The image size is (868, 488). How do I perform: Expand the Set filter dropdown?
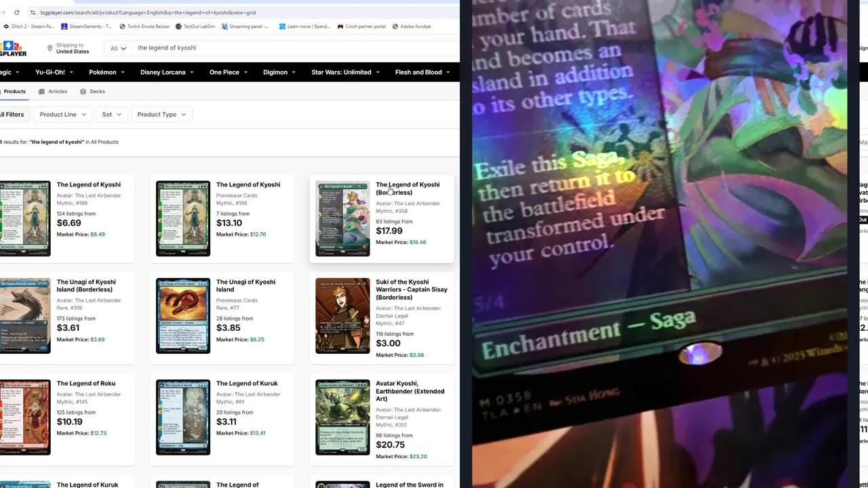click(x=112, y=115)
